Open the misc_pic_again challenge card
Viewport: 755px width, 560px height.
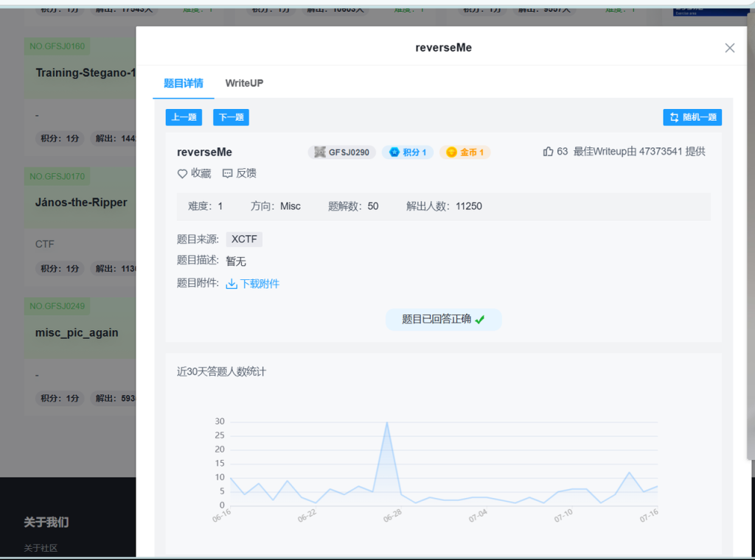(77, 332)
